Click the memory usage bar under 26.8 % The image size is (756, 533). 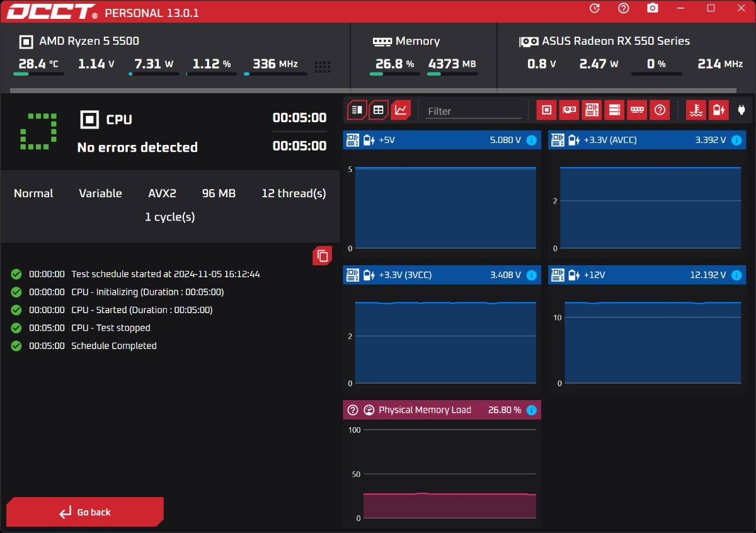click(394, 74)
